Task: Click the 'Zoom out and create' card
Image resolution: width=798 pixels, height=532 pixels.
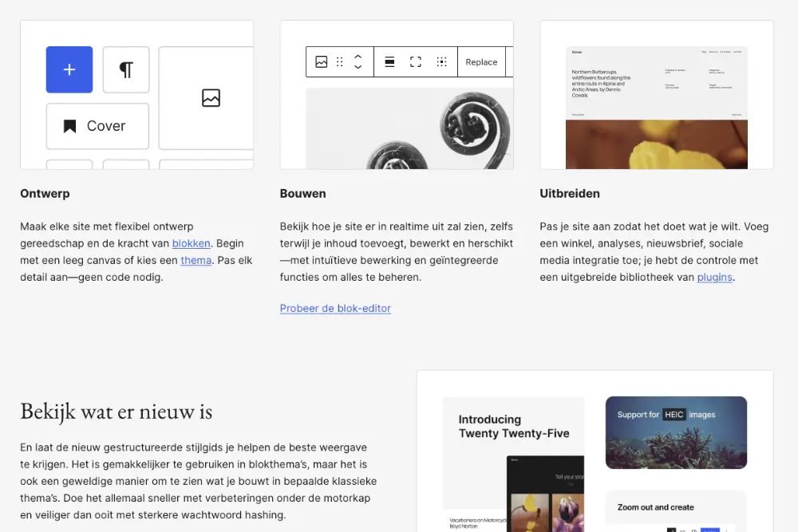Action: tap(676, 510)
